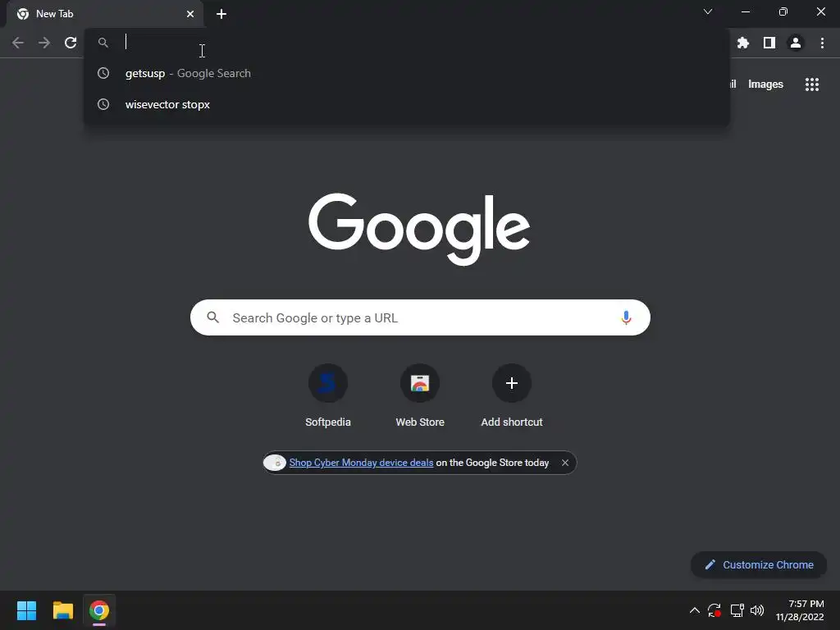
Task: Open network tray icon
Action: point(737,610)
